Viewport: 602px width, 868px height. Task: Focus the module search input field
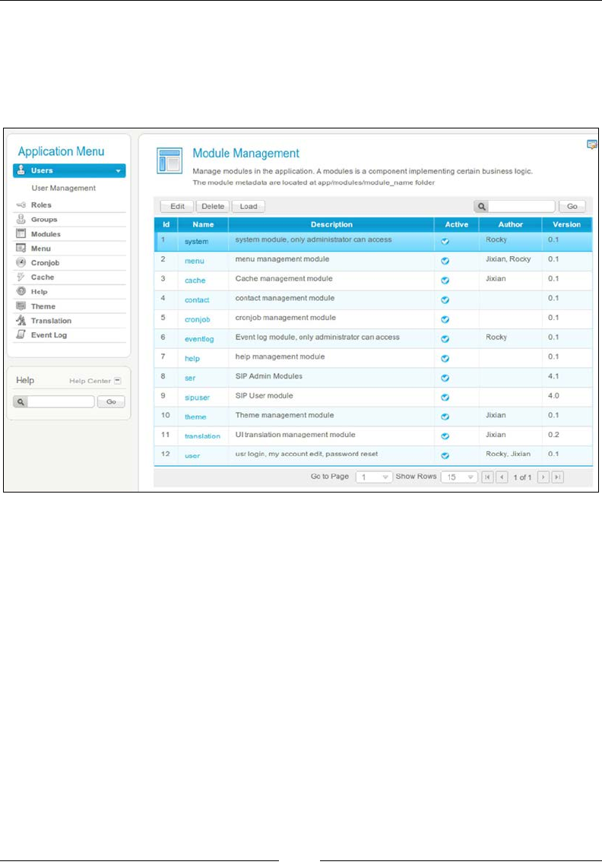point(521,207)
